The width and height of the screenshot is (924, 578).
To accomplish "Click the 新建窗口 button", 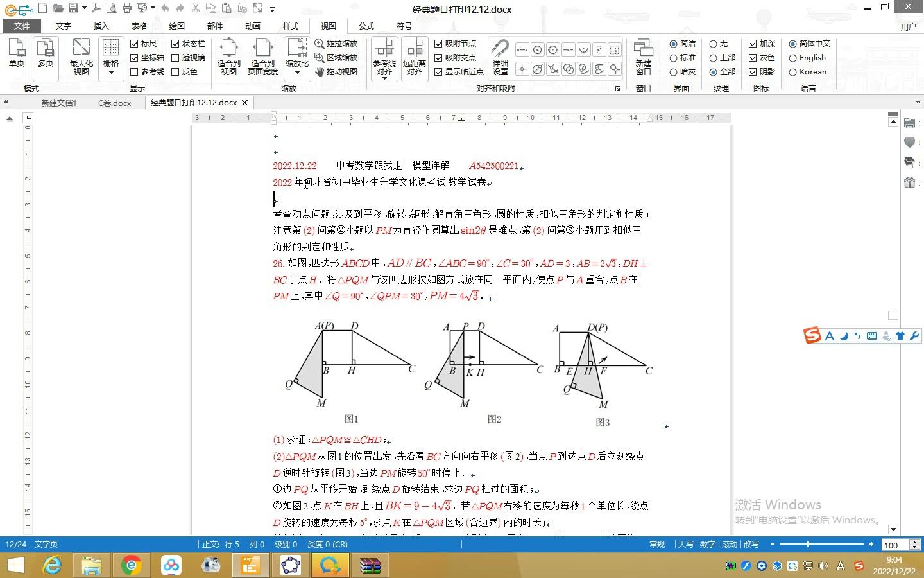I will 644,57.
